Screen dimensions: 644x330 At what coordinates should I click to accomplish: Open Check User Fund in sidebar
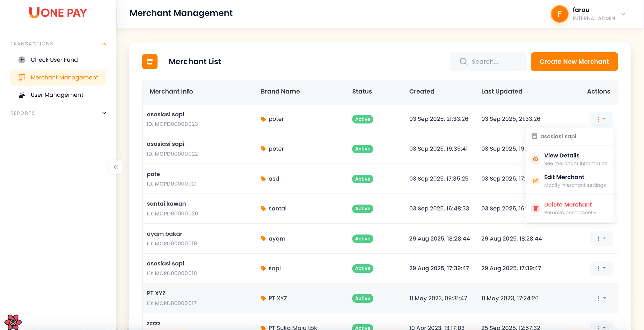point(54,60)
